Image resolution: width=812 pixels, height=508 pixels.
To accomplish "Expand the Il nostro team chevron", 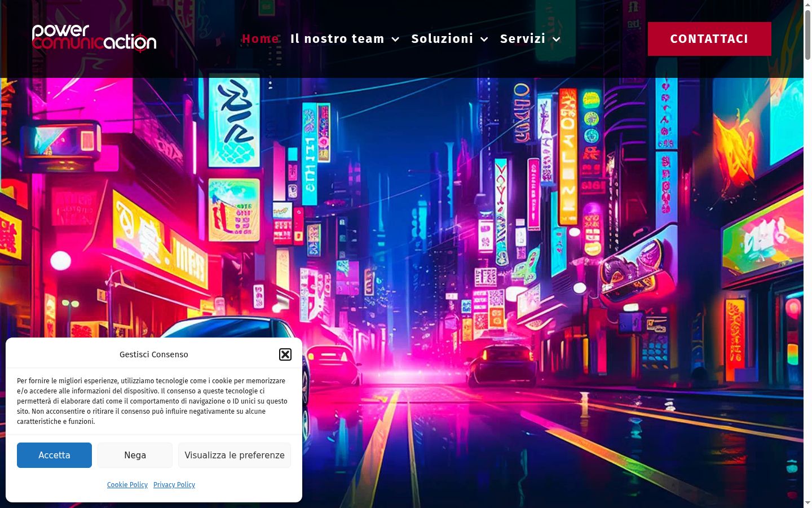I will click(x=395, y=39).
